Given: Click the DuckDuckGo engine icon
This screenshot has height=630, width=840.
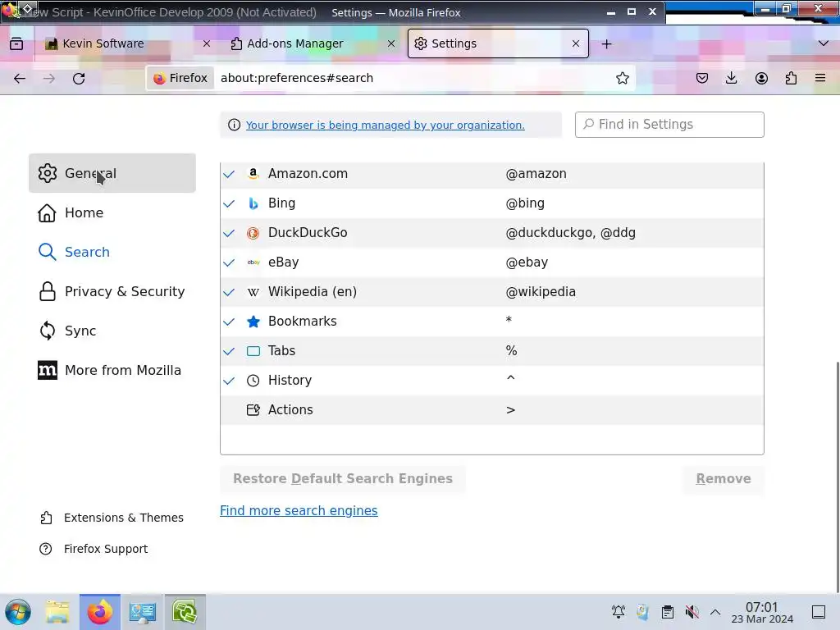Looking at the screenshot, I should pyautogui.click(x=253, y=232).
